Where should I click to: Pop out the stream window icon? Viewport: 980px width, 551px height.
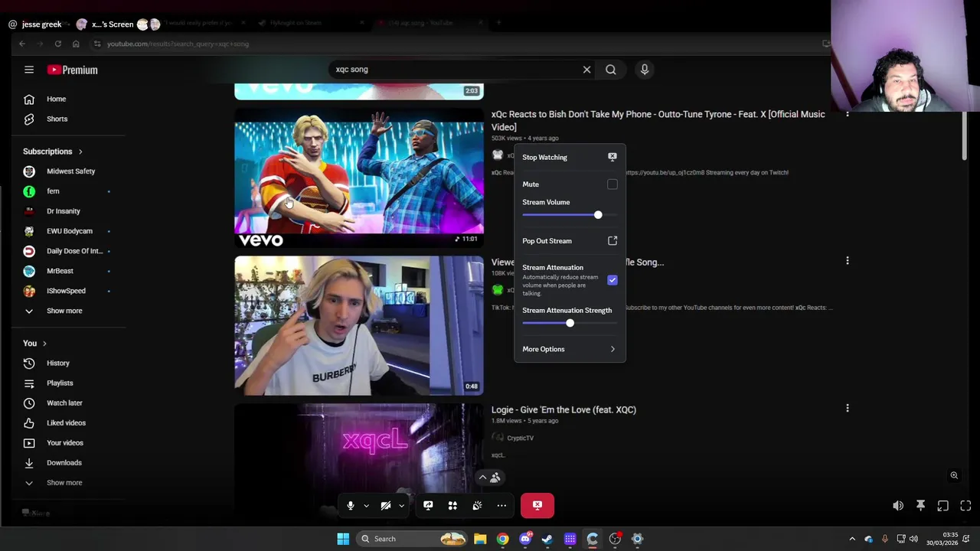pos(943,506)
